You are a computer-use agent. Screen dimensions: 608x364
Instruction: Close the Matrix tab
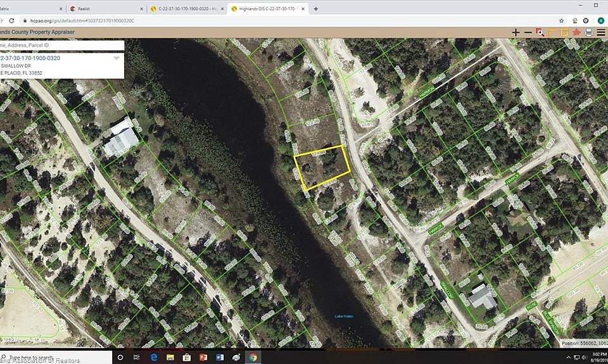point(61,8)
